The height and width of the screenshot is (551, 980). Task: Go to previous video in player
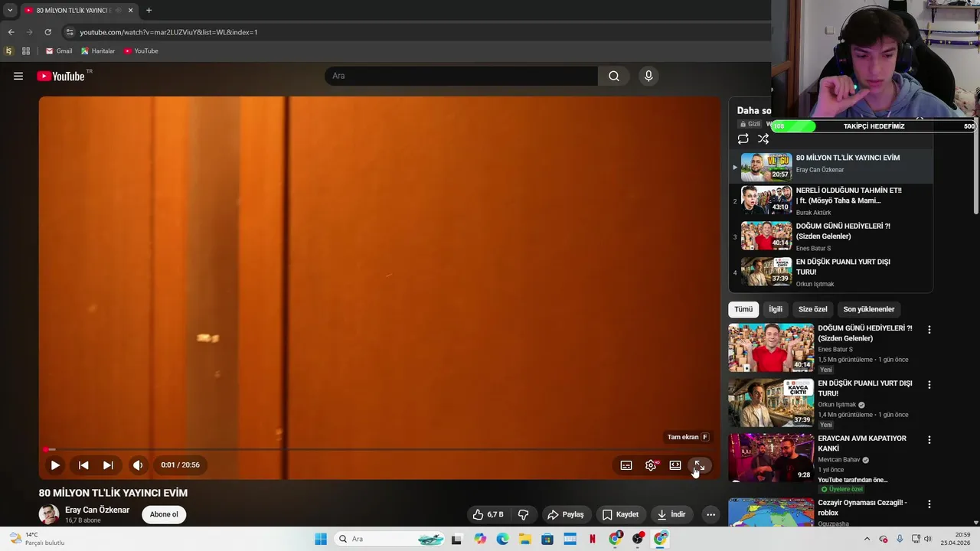(83, 465)
